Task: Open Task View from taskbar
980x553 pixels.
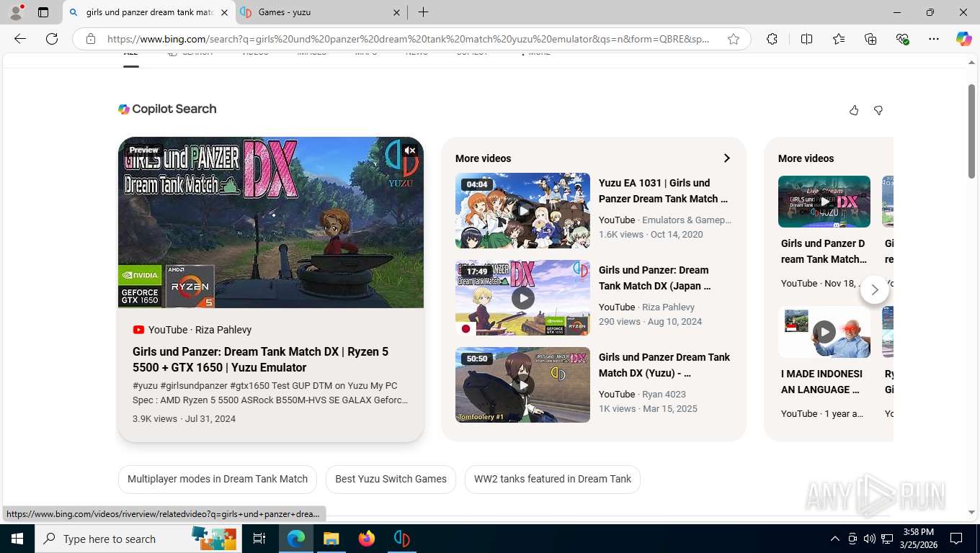Action: tap(259, 539)
